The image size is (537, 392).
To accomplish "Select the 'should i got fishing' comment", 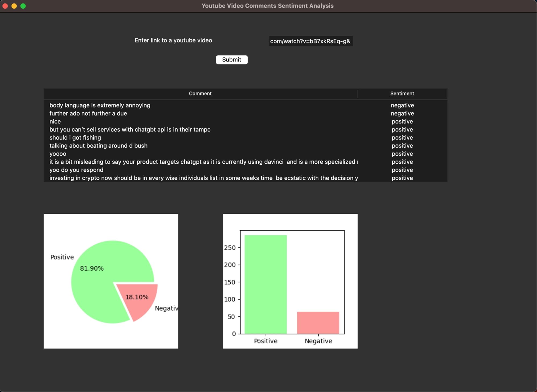I will pos(75,137).
